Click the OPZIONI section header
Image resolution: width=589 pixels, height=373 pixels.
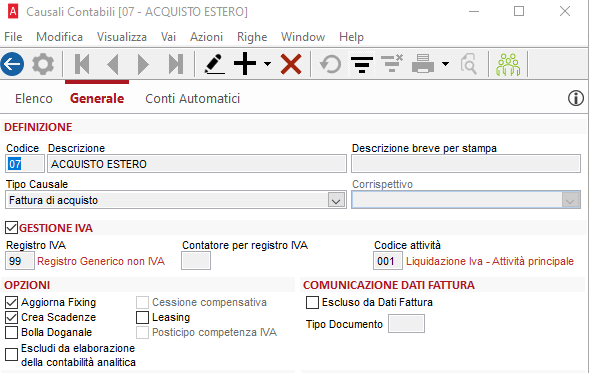27,285
